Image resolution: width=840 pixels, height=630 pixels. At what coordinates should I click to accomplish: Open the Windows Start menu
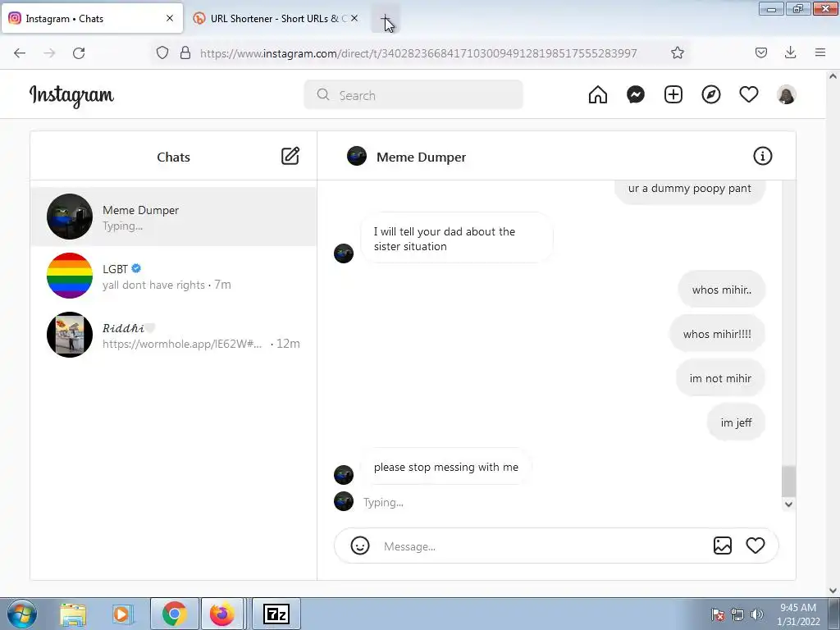(22, 614)
